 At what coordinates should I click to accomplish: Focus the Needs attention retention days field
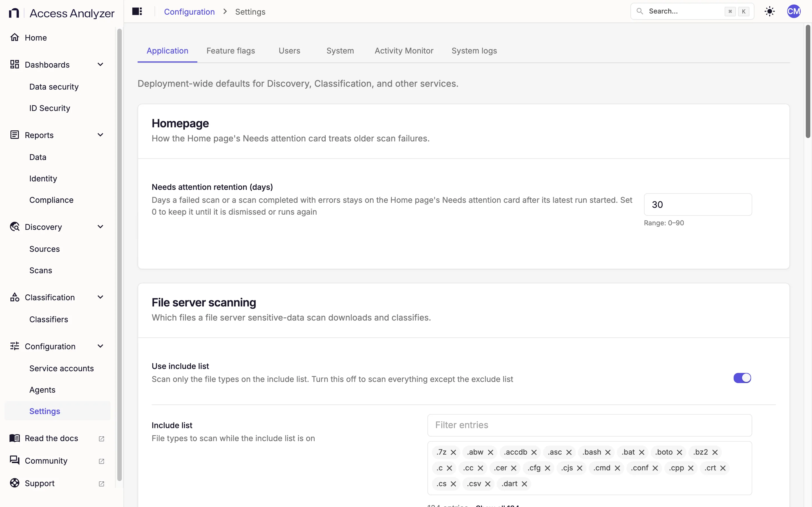[x=698, y=204]
